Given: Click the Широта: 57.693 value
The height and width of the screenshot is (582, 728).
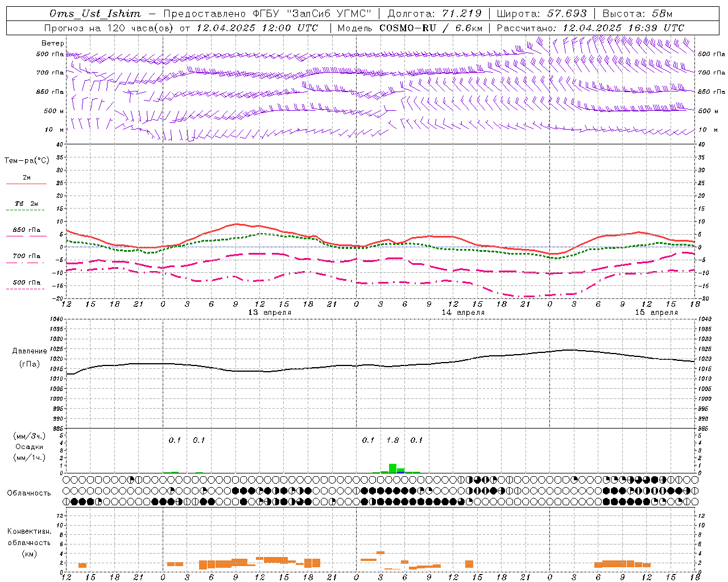Looking at the screenshot, I should point(541,14).
